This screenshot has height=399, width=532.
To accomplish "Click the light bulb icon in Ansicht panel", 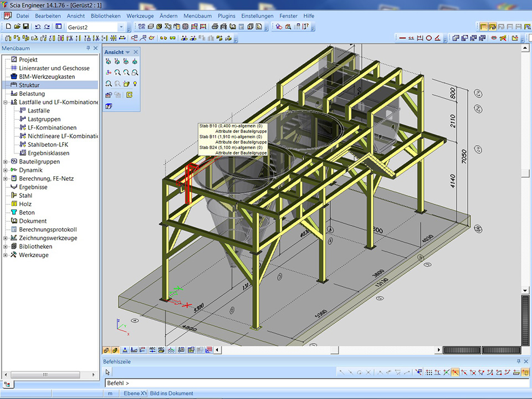I will tap(135, 84).
